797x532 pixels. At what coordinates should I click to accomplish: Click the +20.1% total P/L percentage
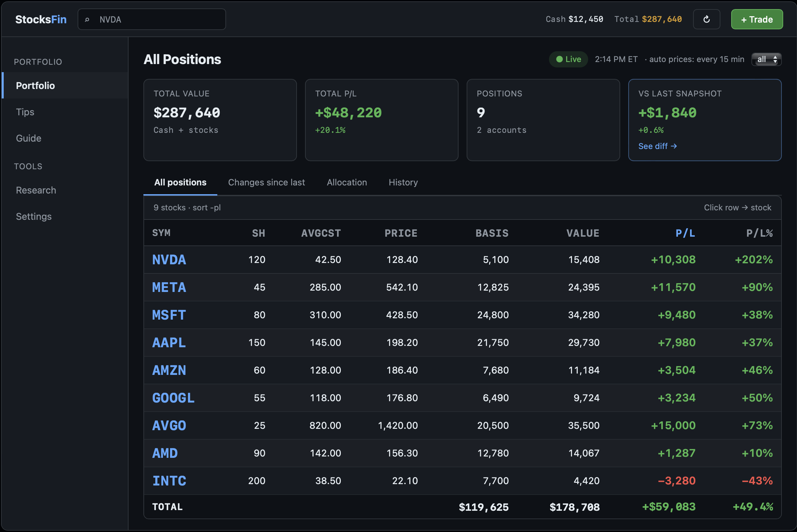click(330, 130)
